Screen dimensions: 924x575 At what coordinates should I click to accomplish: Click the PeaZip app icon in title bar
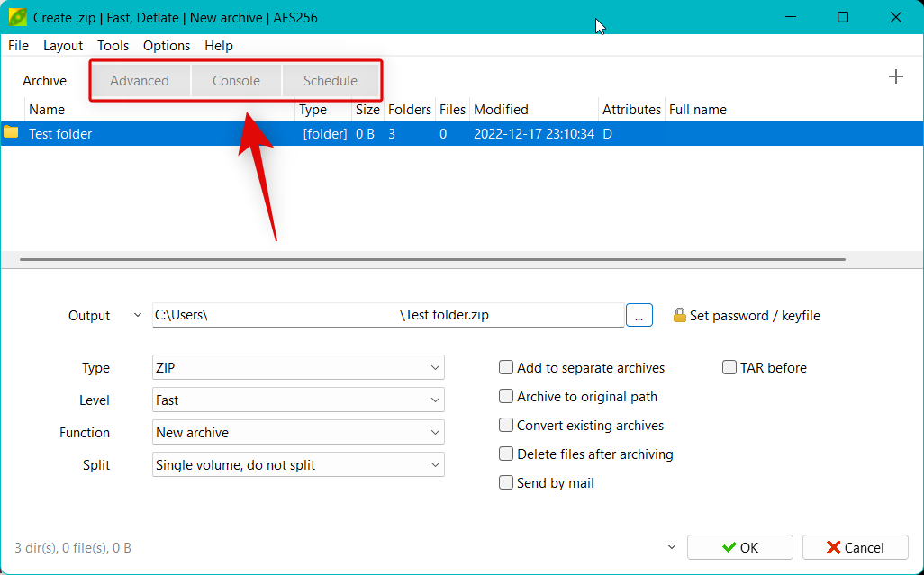[17, 17]
